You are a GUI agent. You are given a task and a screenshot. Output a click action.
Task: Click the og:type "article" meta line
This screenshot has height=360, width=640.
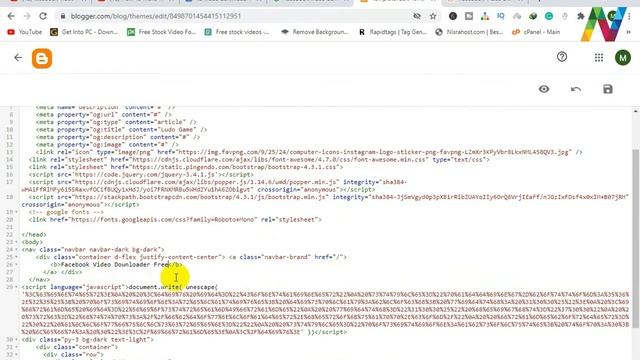(x=116, y=122)
